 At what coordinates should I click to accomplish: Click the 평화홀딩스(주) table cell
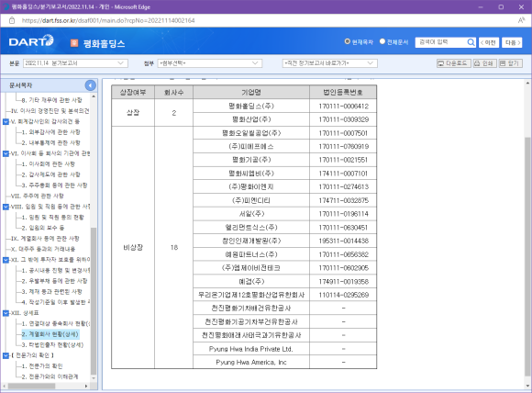tap(251, 106)
